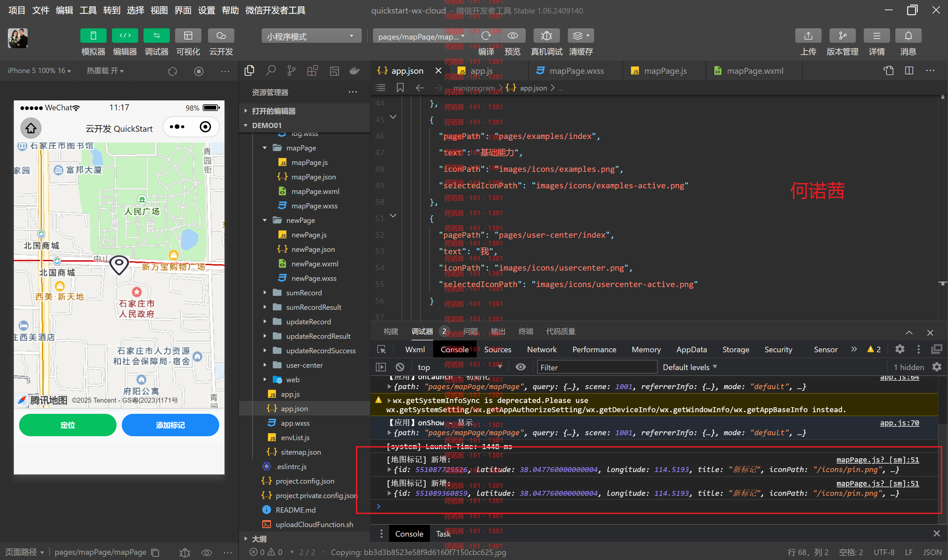
Task: Open 版本管理 version control
Action: pyautogui.click(x=842, y=36)
